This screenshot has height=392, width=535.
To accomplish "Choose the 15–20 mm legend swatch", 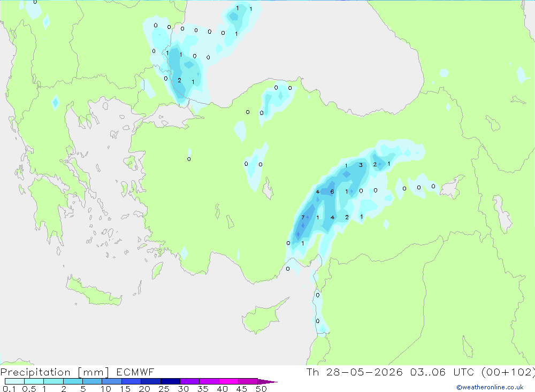I will (x=132, y=381).
